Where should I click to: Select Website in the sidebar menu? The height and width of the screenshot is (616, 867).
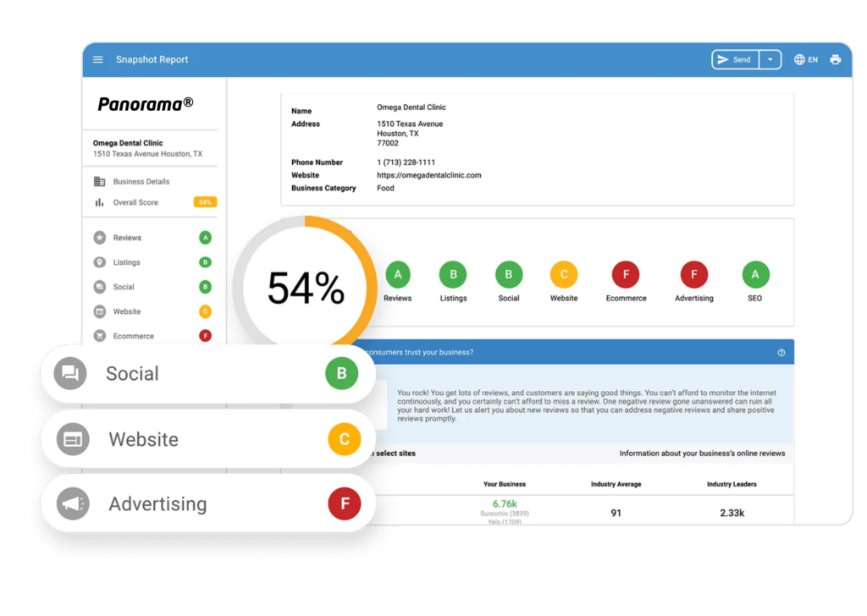coord(127,311)
